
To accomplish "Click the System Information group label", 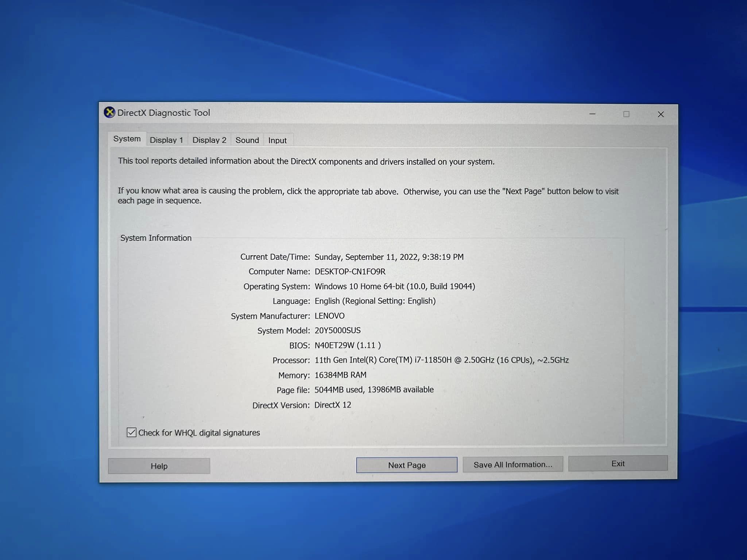I will click(x=156, y=238).
